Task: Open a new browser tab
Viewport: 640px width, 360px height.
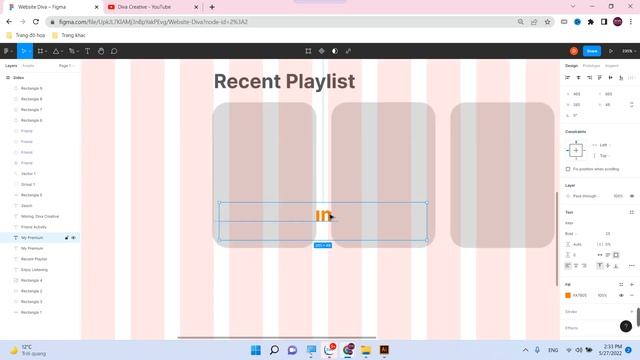Action: click(x=212, y=7)
